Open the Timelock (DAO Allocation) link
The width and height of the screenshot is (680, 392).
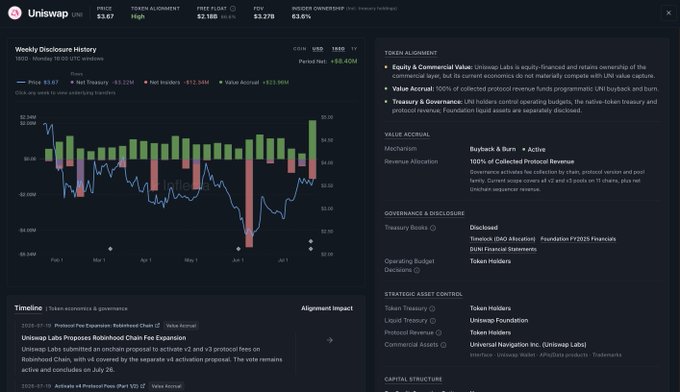tap(502, 239)
